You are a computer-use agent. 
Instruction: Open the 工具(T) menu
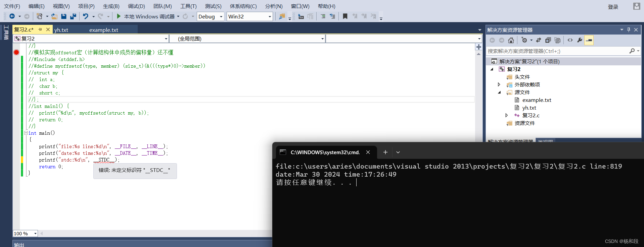[x=188, y=6]
